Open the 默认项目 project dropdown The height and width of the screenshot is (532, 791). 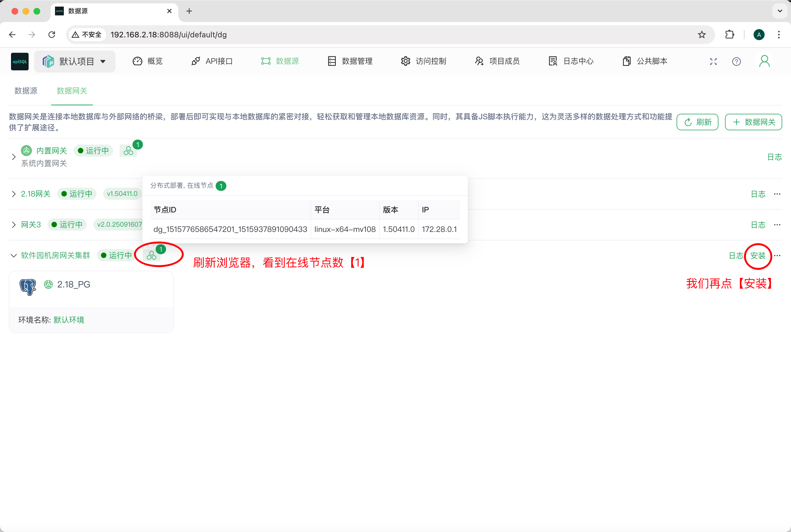click(75, 61)
